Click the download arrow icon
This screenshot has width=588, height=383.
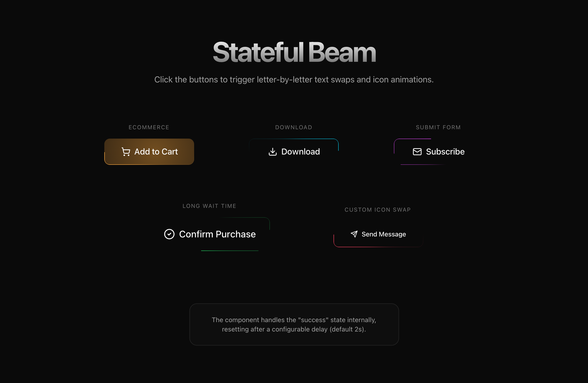(272, 151)
